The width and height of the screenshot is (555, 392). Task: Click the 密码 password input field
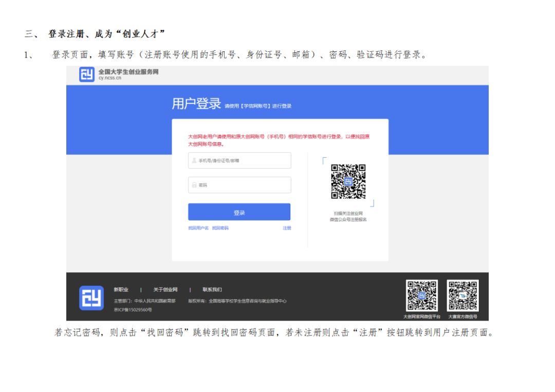coord(239,185)
